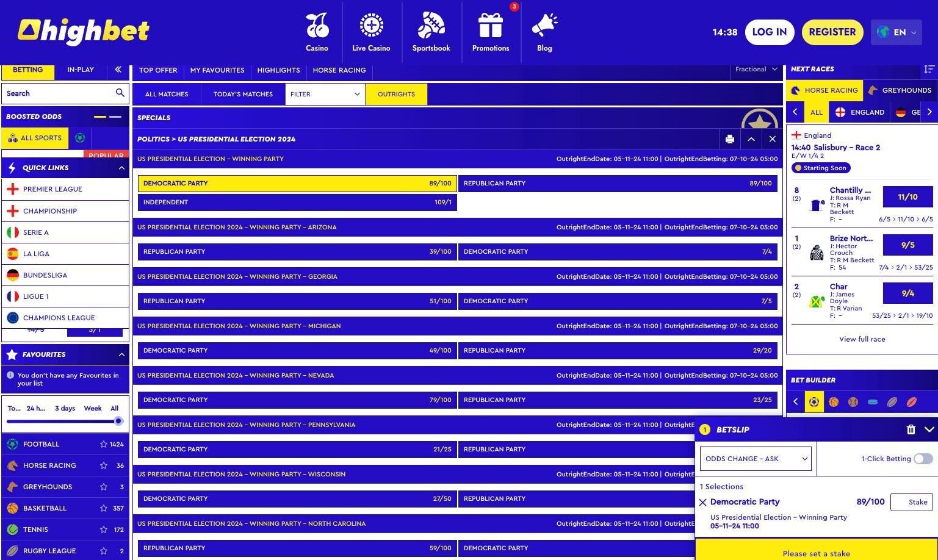Viewport: 938px width, 560px height.
Task: Select basketball icon in Bet Builder
Action: tap(834, 401)
